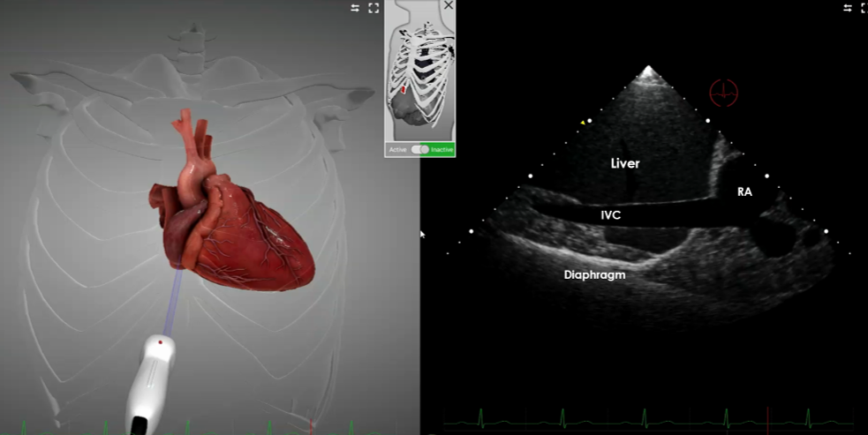Screen dimensions: 868x435
Task: Select the red probe marker in the torso inset
Action: pos(404,89)
